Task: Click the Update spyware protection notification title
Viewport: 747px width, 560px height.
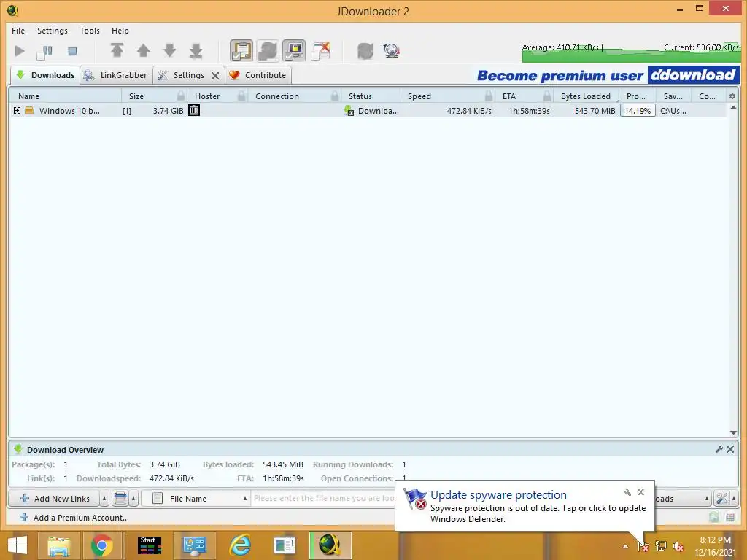Action: 498,495
